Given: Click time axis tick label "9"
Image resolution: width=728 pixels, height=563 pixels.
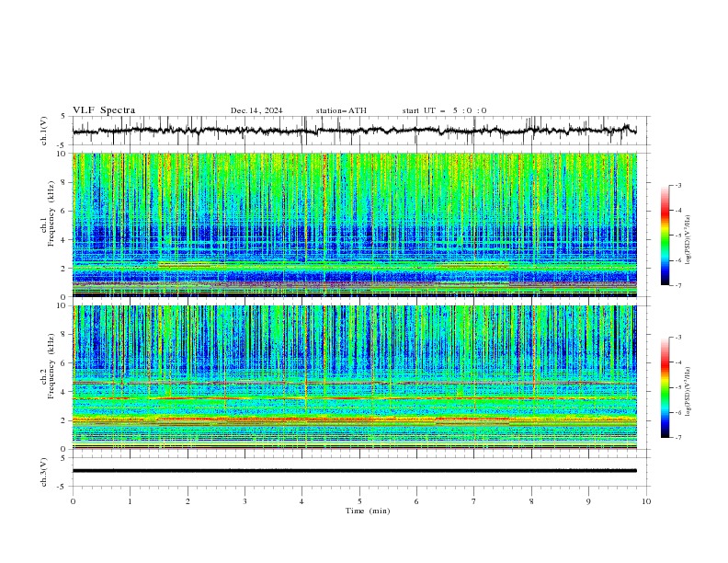Looking at the screenshot, I should point(588,501).
